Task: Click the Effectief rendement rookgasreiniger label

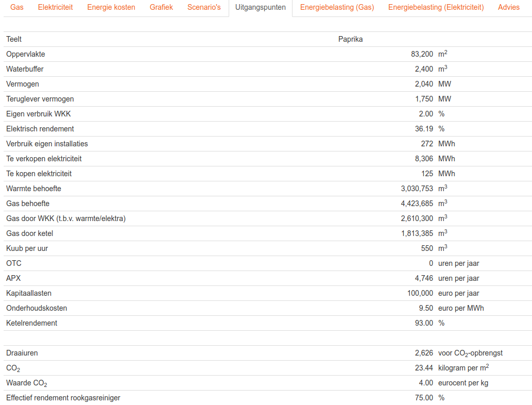Action: (63, 398)
